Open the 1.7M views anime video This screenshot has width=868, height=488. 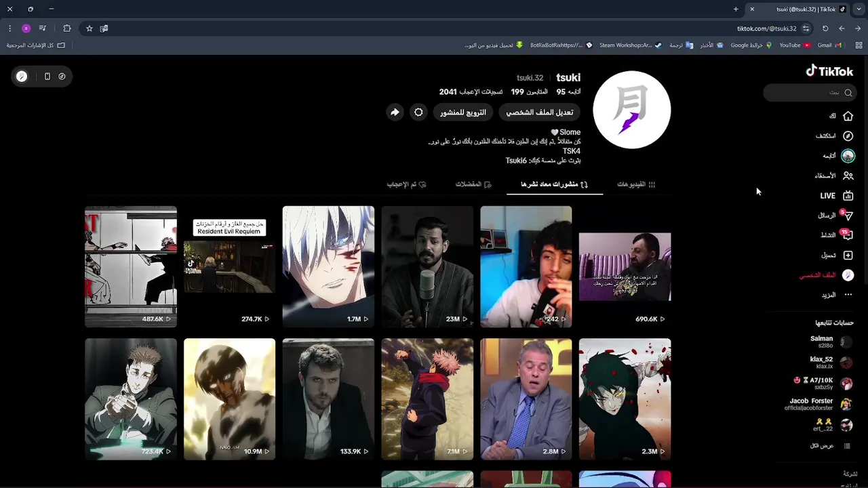(x=328, y=267)
